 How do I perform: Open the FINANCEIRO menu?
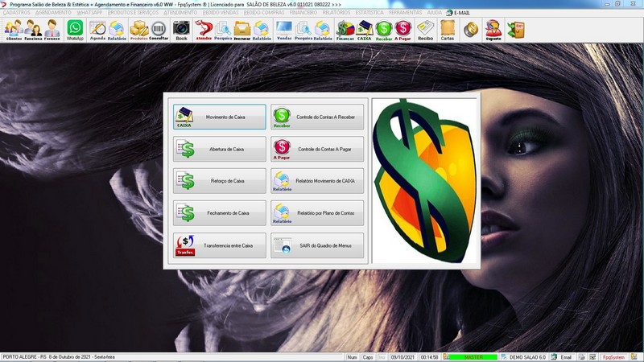[303, 13]
